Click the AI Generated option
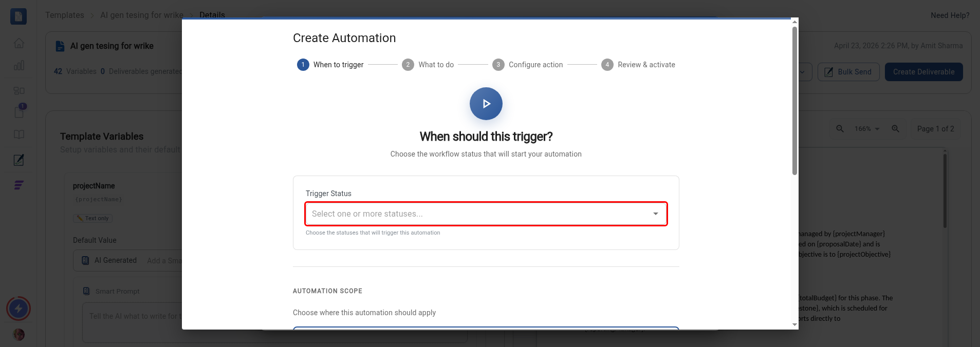Viewport: 980px width, 347px height. point(116,260)
